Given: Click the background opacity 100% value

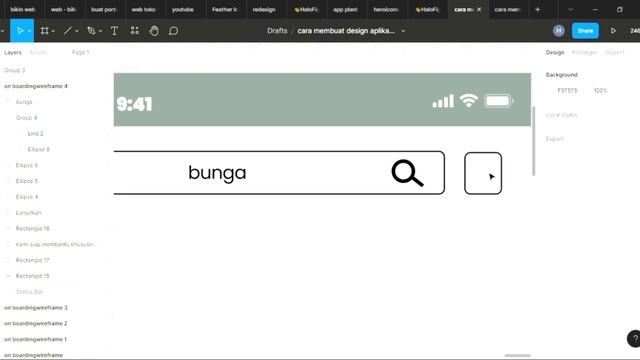Looking at the screenshot, I should 600,91.
